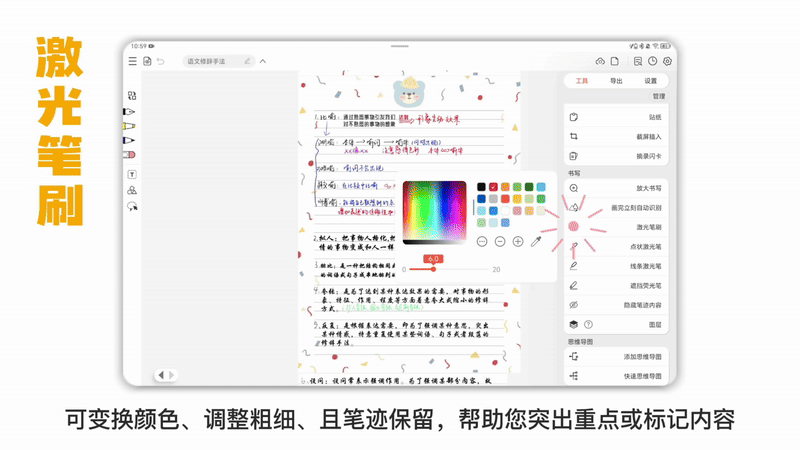Open the settings gear icon
Screen dimensions: 800x450
coord(667,61)
